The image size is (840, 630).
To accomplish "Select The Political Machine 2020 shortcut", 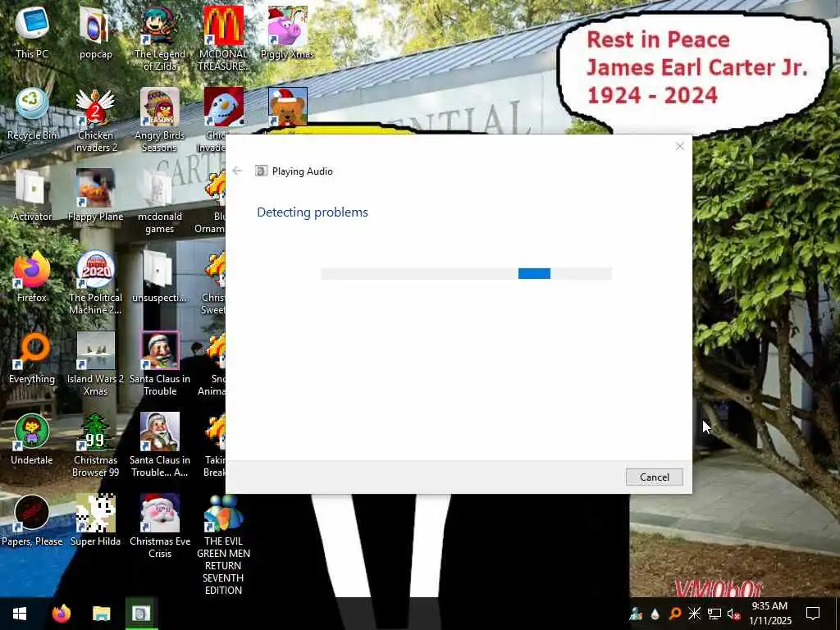I will (95, 282).
